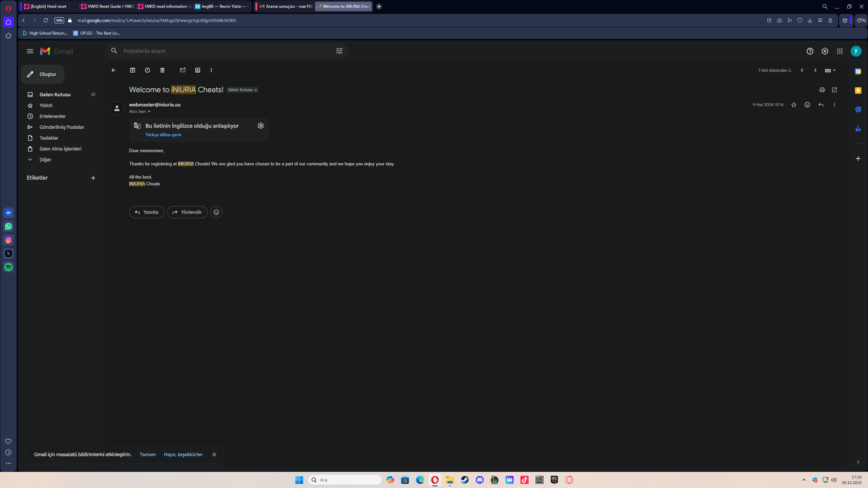
Task: Open Spotify in Opera sidebar
Action: 8,267
